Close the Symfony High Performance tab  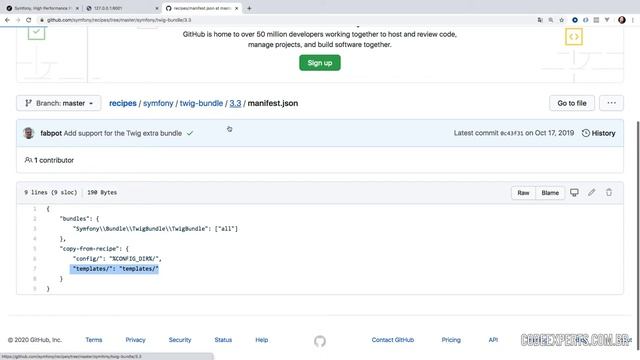coord(77,8)
